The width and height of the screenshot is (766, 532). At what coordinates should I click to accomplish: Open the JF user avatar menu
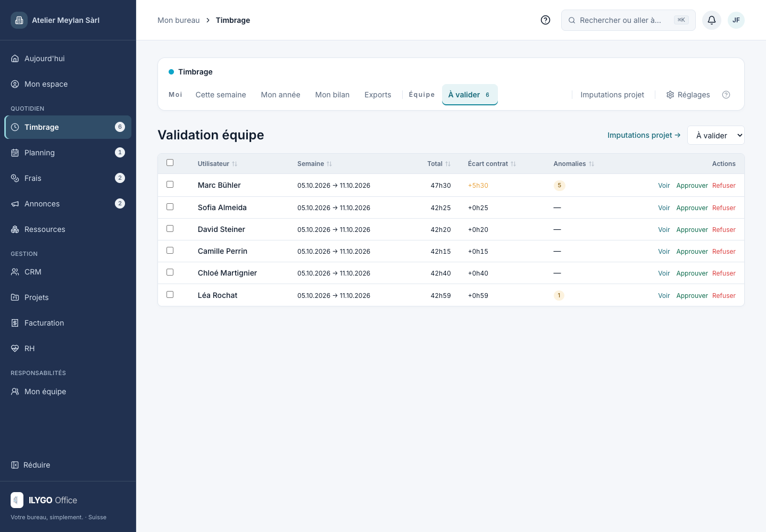736,20
